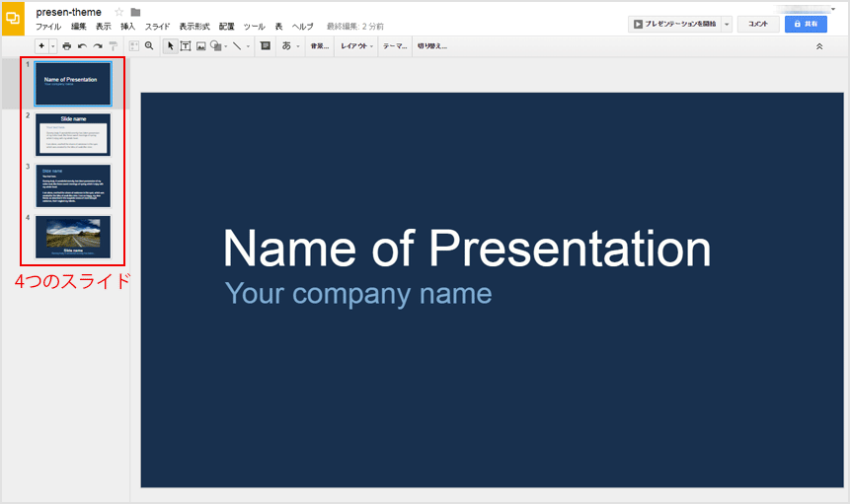Open the 表示形式 menu
This screenshot has width=850, height=504.
pyautogui.click(x=194, y=26)
